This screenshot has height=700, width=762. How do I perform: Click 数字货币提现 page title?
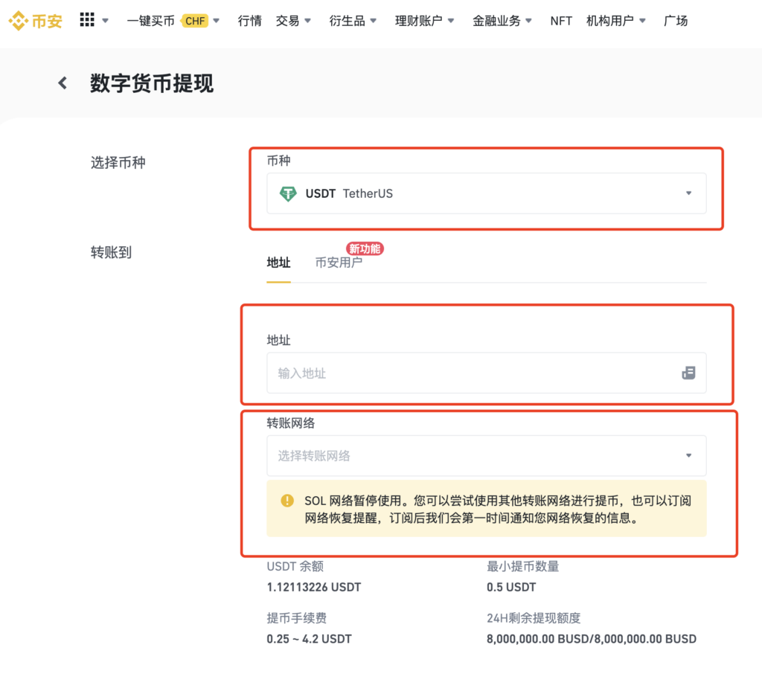tap(152, 83)
